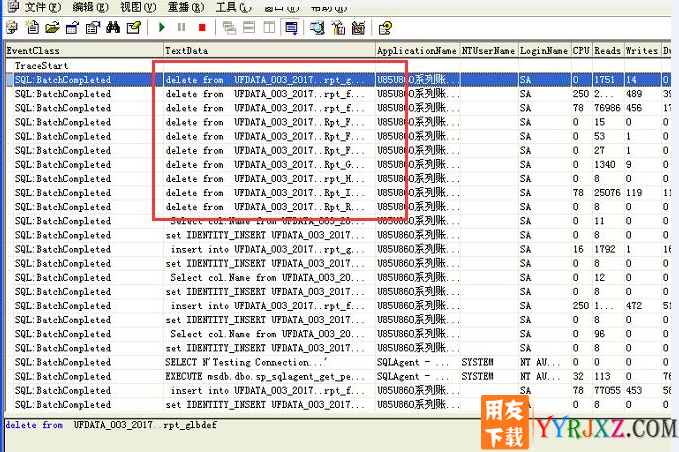Screen dimensions: 679x452
Task: Open the 编辑(E) menu
Action: (x=91, y=7)
